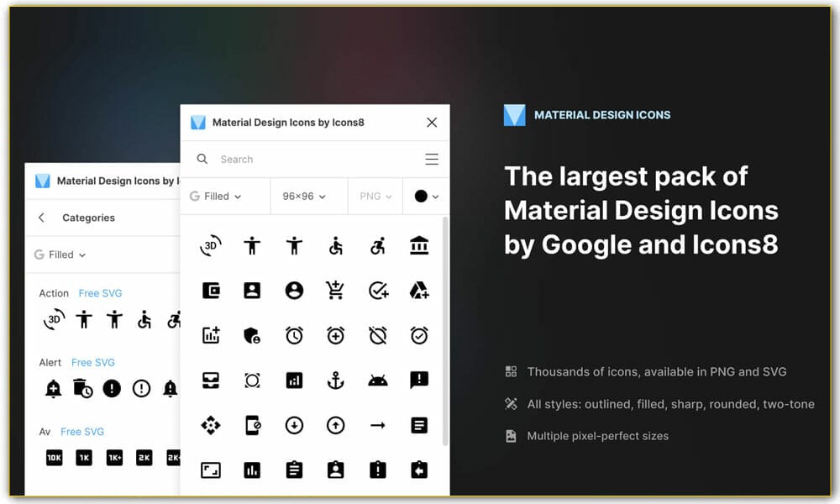Select the auto delete trash-clock icon under Alert

82,388
